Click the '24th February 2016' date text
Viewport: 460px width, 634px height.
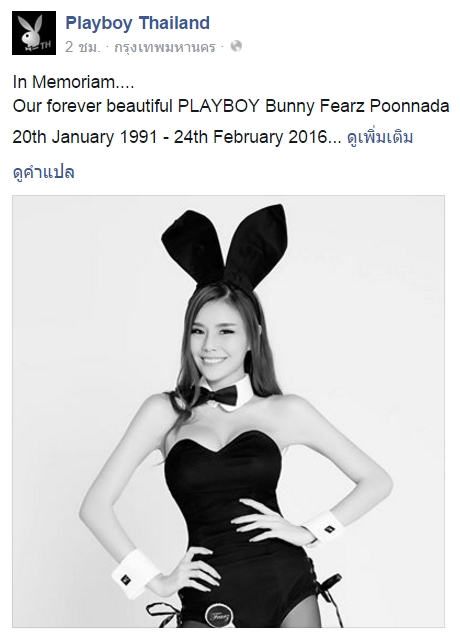[x=250, y=137]
